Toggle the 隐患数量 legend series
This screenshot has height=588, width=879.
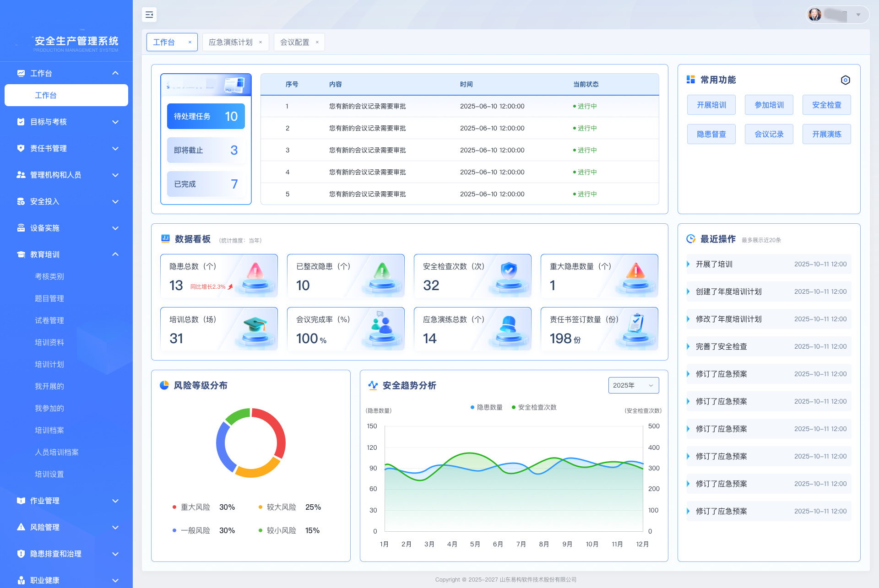click(486, 407)
